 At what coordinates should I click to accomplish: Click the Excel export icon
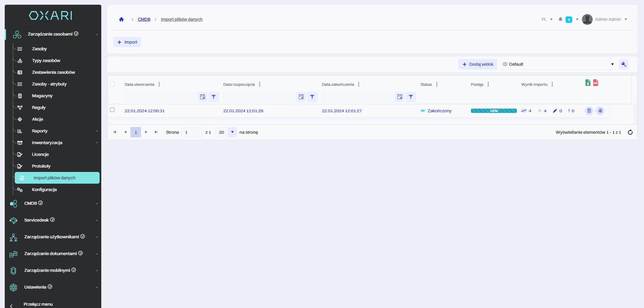(588, 83)
